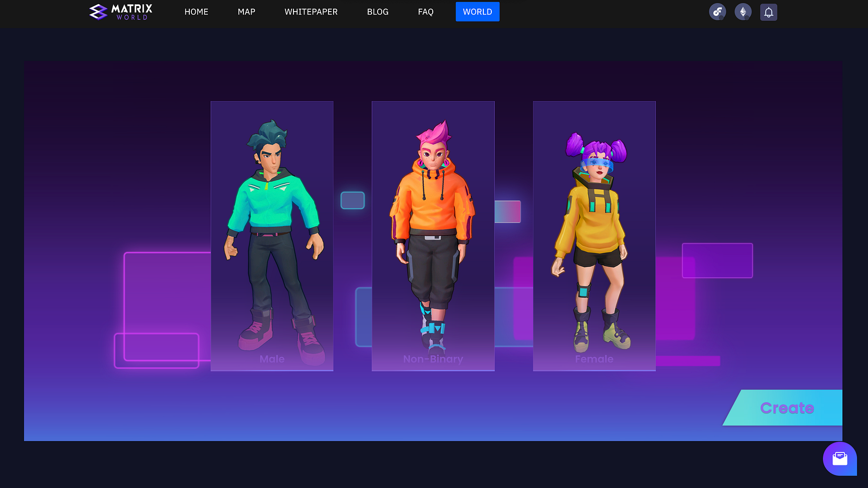Select the Male avatar card
Viewport: 868px width, 488px height.
[x=272, y=235]
